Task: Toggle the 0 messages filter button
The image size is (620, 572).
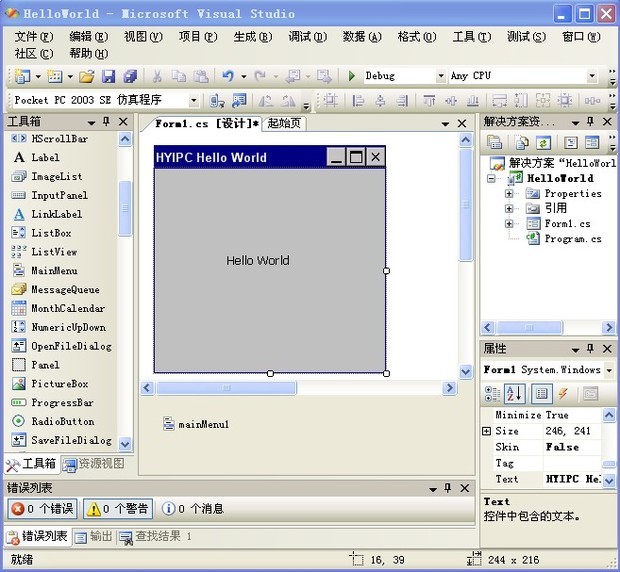Action: point(193,509)
